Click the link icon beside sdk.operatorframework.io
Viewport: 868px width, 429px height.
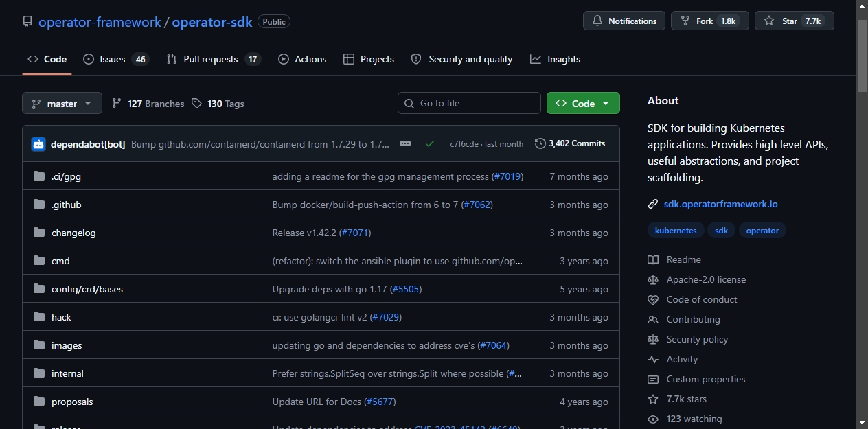click(x=653, y=204)
